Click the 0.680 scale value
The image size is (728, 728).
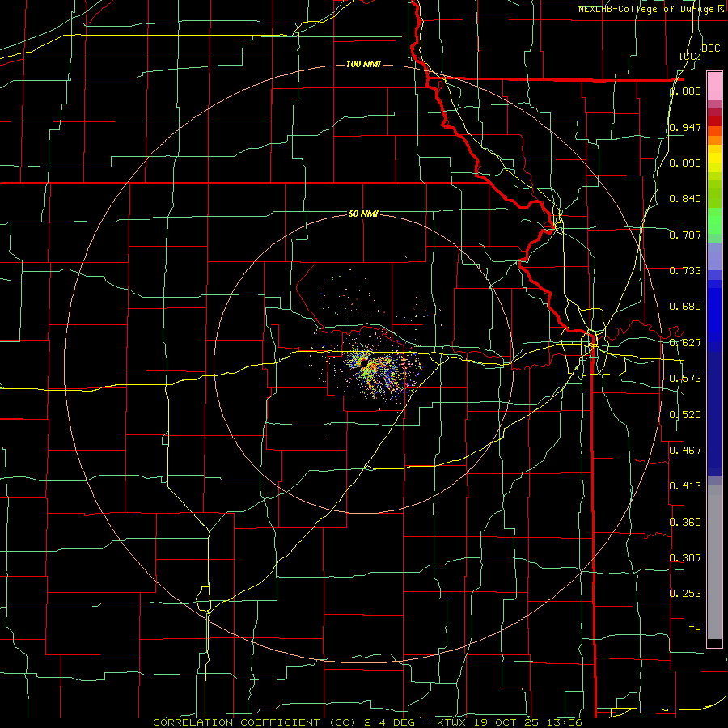685,307
